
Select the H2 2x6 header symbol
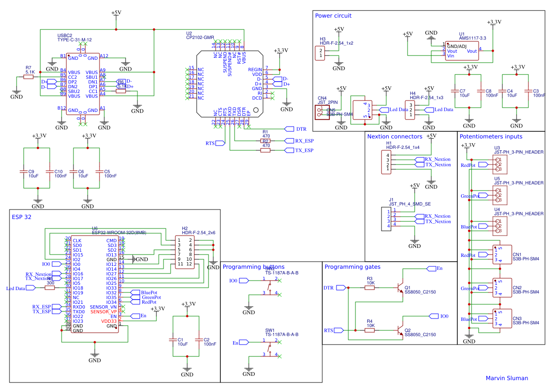click(x=185, y=252)
